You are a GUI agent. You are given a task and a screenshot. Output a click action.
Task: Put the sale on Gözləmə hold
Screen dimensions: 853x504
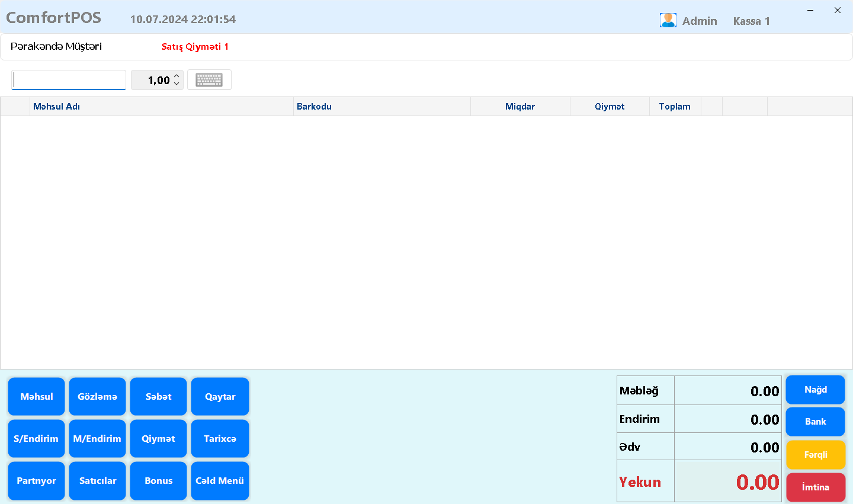coord(98,397)
